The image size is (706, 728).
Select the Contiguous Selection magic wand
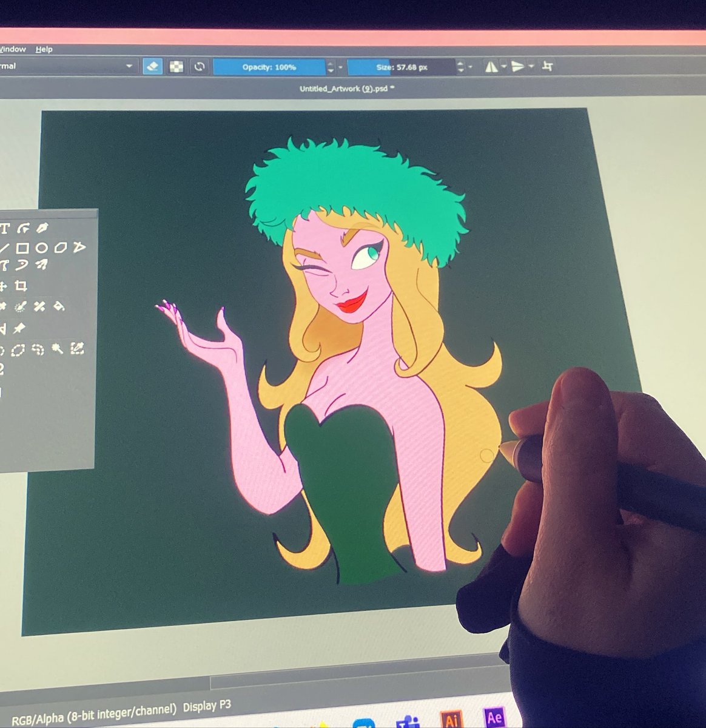point(58,348)
